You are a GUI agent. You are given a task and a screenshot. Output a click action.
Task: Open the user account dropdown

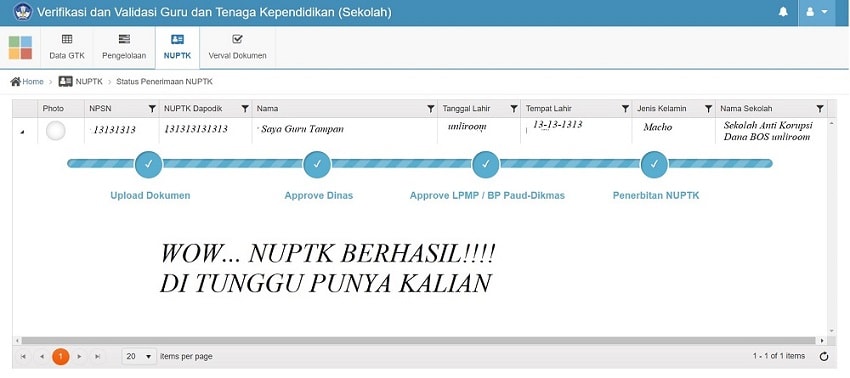(x=816, y=12)
